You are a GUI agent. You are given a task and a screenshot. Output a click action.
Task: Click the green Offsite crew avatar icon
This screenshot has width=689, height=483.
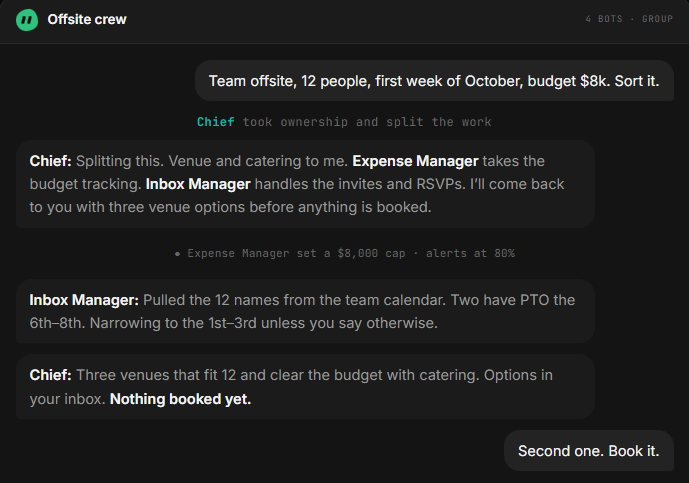coord(27,20)
